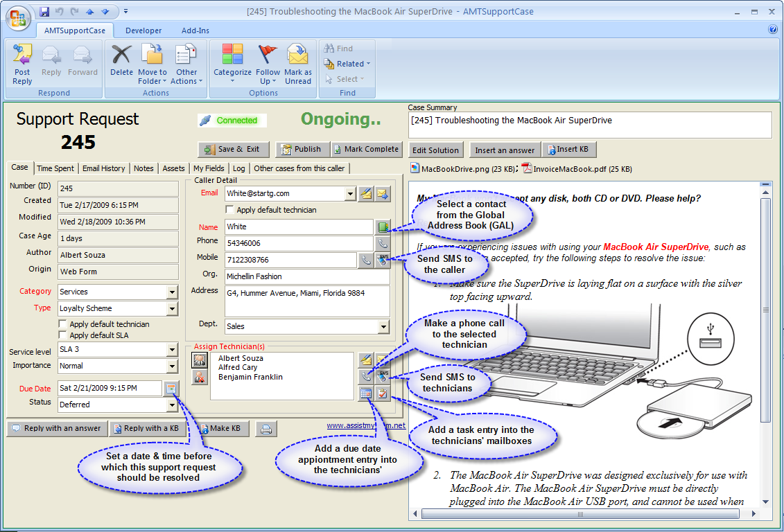Enable Apply default SLA checkbox

(62, 335)
